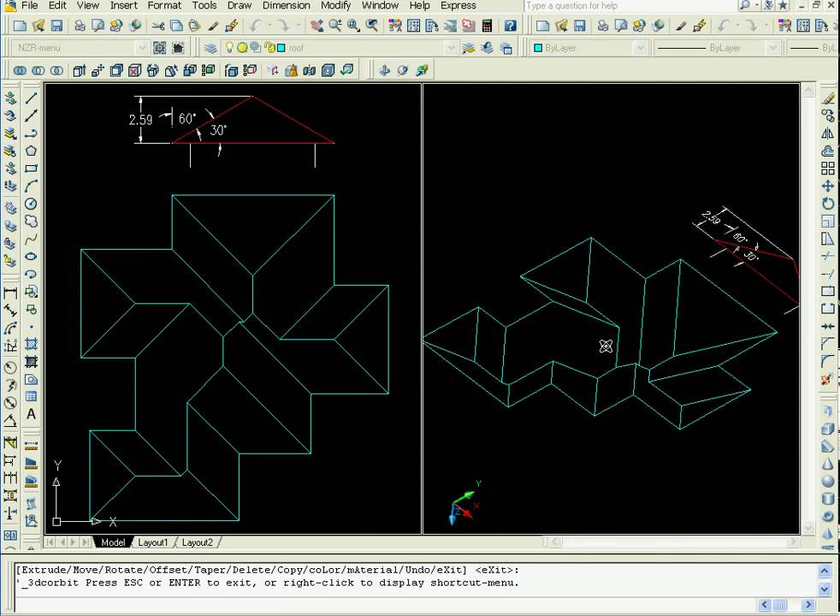840x616 pixels.
Task: Activate the Revision Cloud tool
Action: [31, 222]
